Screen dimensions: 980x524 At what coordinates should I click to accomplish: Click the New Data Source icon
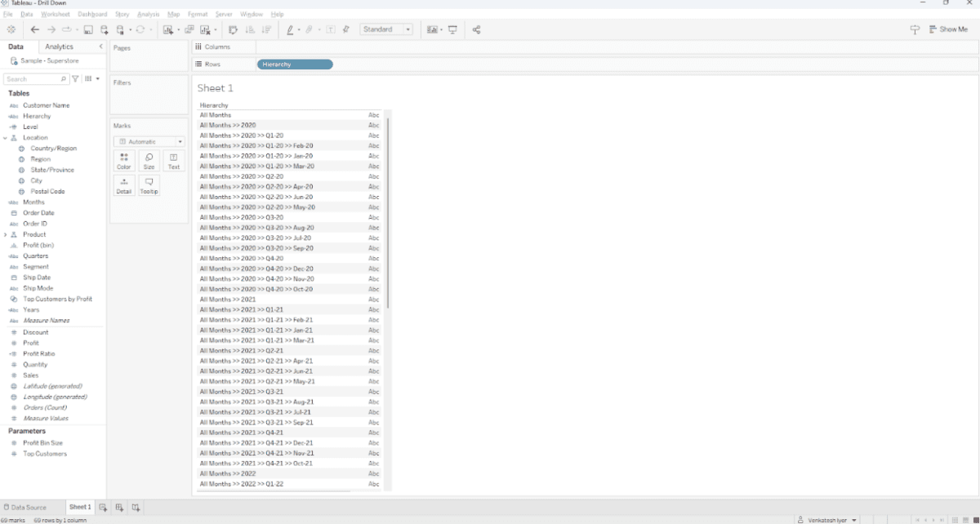click(x=104, y=29)
